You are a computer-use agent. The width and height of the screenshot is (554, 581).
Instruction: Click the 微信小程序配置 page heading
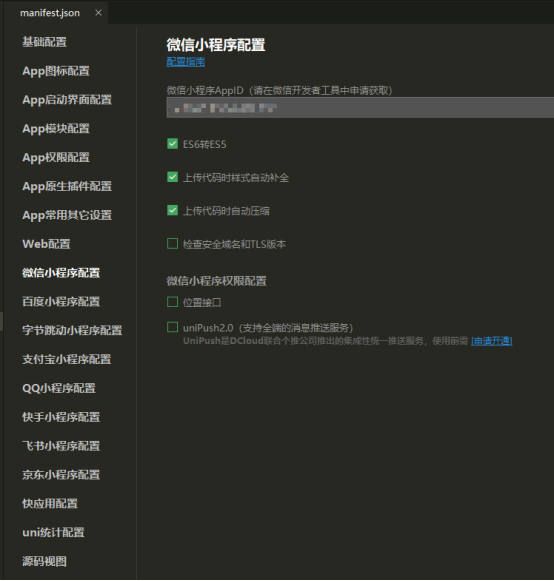[216, 45]
